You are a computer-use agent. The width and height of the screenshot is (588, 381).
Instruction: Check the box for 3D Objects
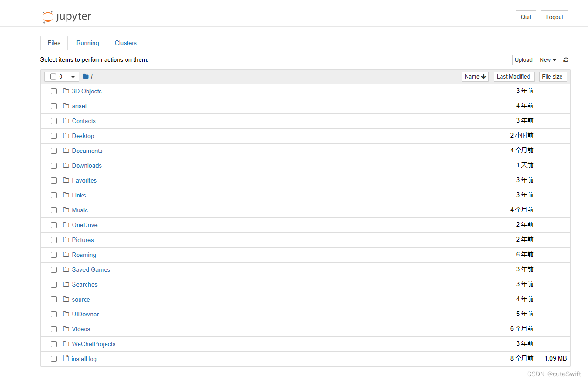tap(54, 92)
